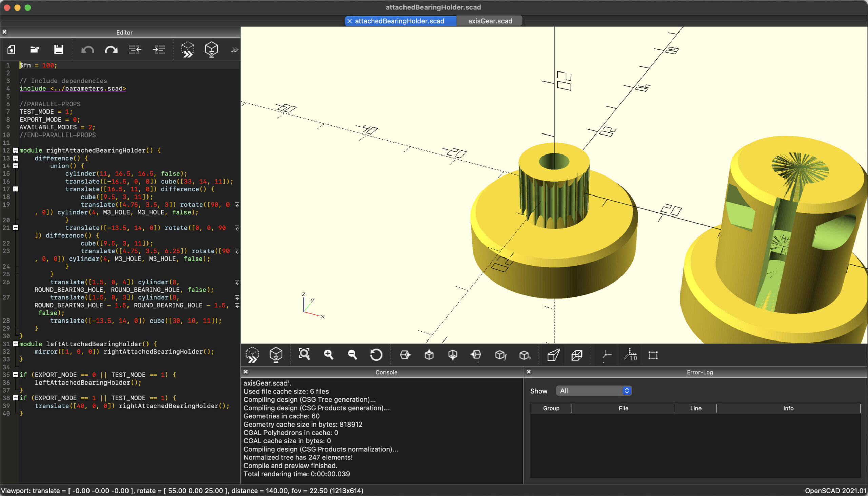Collapse the leftAttachedBearingHolder module at line 31
868x496 pixels.
click(15, 344)
